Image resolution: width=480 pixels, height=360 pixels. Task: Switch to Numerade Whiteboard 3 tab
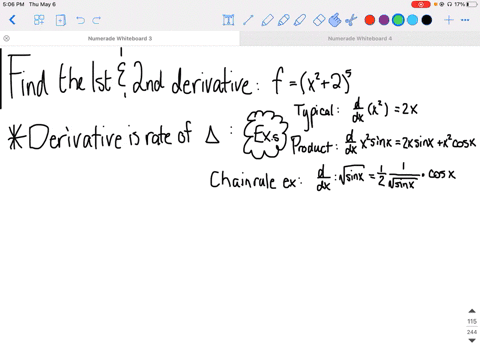click(x=120, y=38)
